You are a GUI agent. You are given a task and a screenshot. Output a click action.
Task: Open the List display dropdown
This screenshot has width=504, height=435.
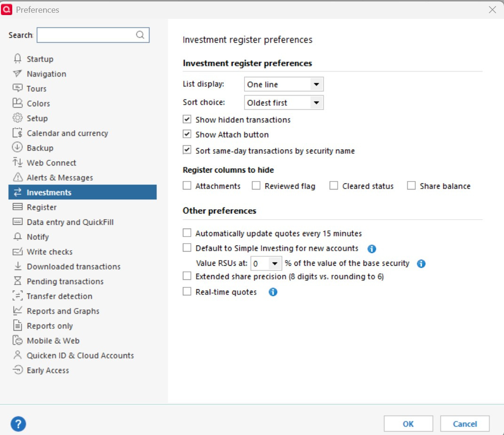pos(284,84)
